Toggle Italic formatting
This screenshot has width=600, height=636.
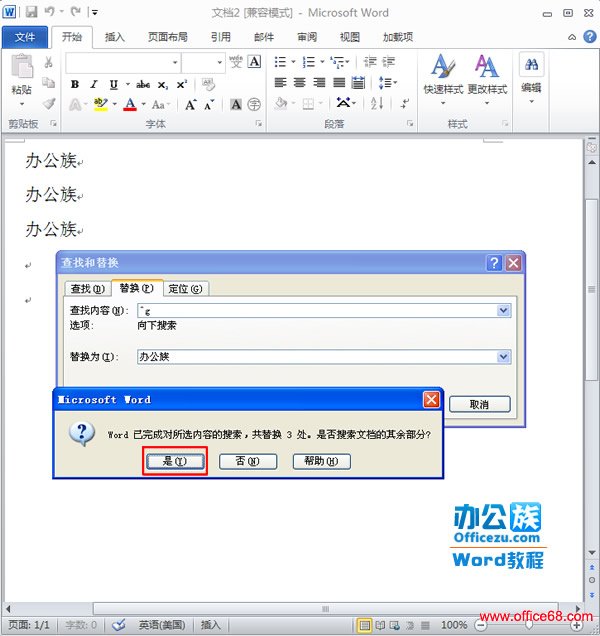click(94, 84)
